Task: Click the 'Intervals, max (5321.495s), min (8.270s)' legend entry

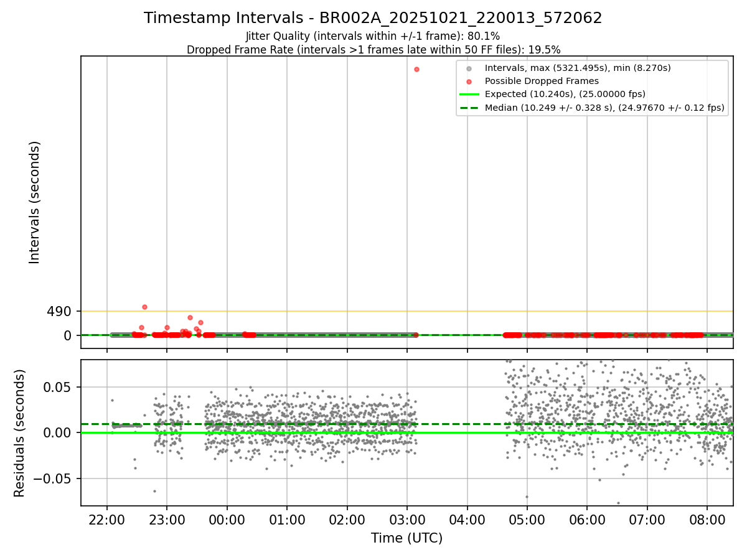Action: (x=578, y=68)
